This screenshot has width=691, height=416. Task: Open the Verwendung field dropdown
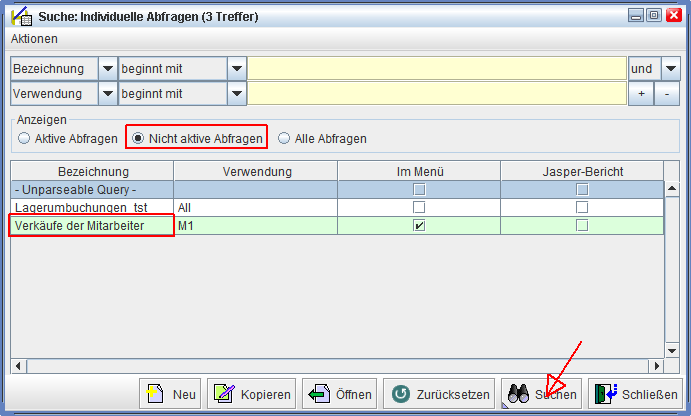point(107,93)
